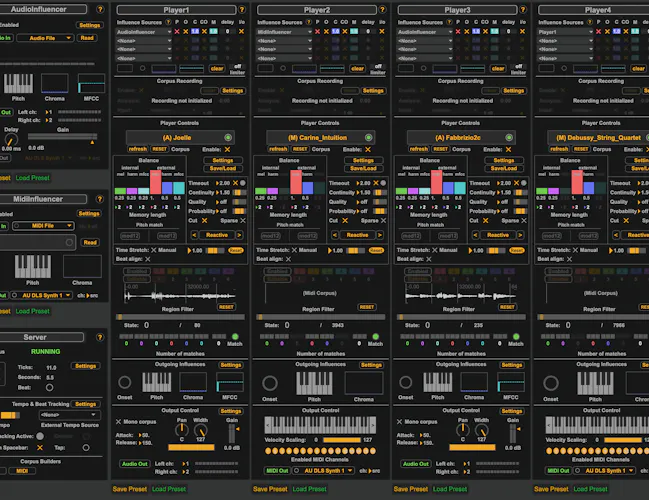
Task: Adjust the Gain slider in AudioInfluencer
Action: pyautogui.click(x=62, y=137)
